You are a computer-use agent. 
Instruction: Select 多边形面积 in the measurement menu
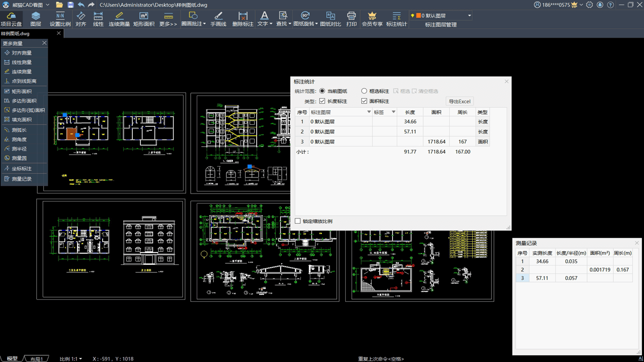click(x=24, y=101)
